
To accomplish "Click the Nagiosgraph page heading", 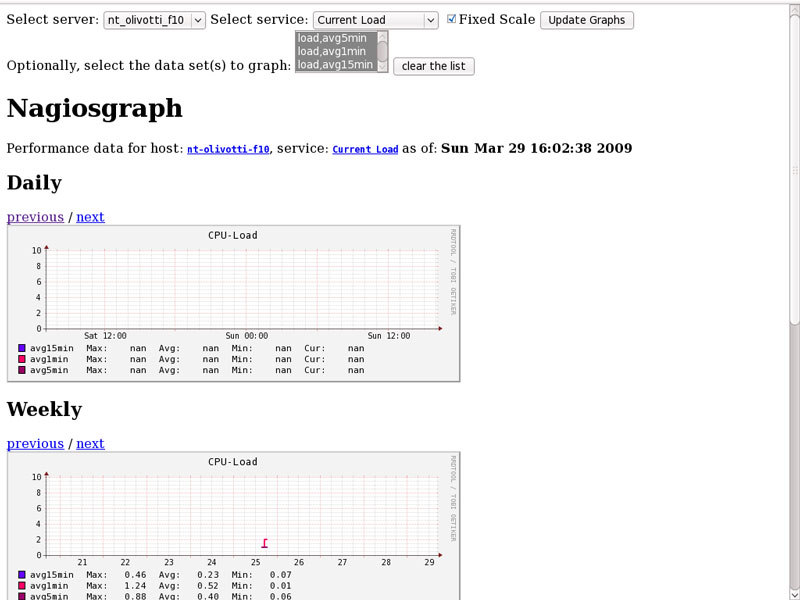I will pos(94,108).
